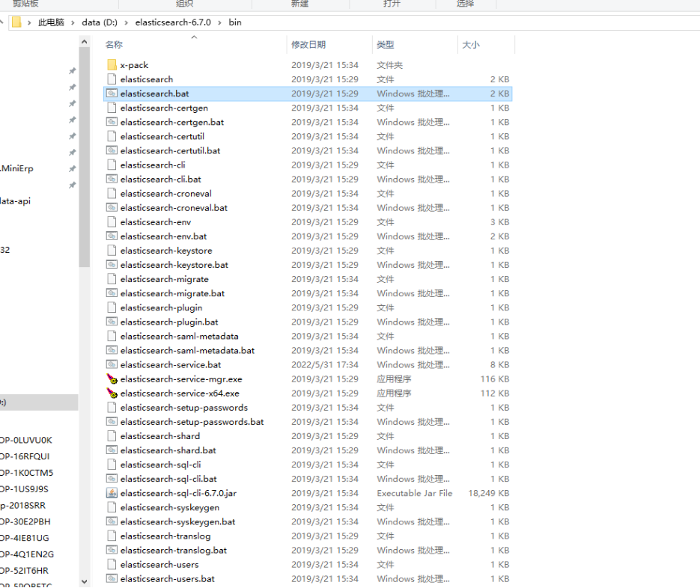The height and width of the screenshot is (588, 700).
Task: Sort files by 类型 column
Action: click(x=386, y=45)
